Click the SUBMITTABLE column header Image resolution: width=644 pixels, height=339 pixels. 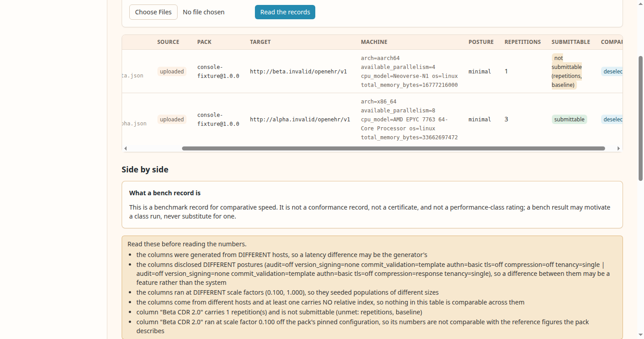tap(571, 42)
